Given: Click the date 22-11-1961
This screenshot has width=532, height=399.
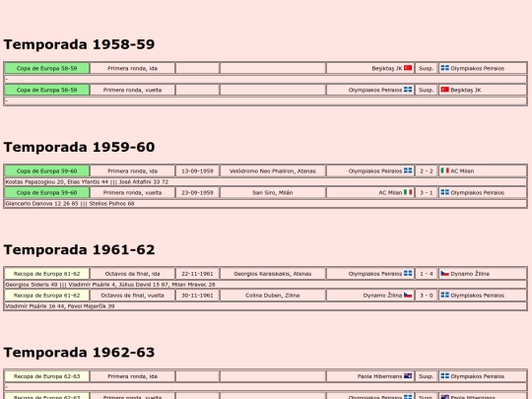Looking at the screenshot, I should (x=197, y=274).
